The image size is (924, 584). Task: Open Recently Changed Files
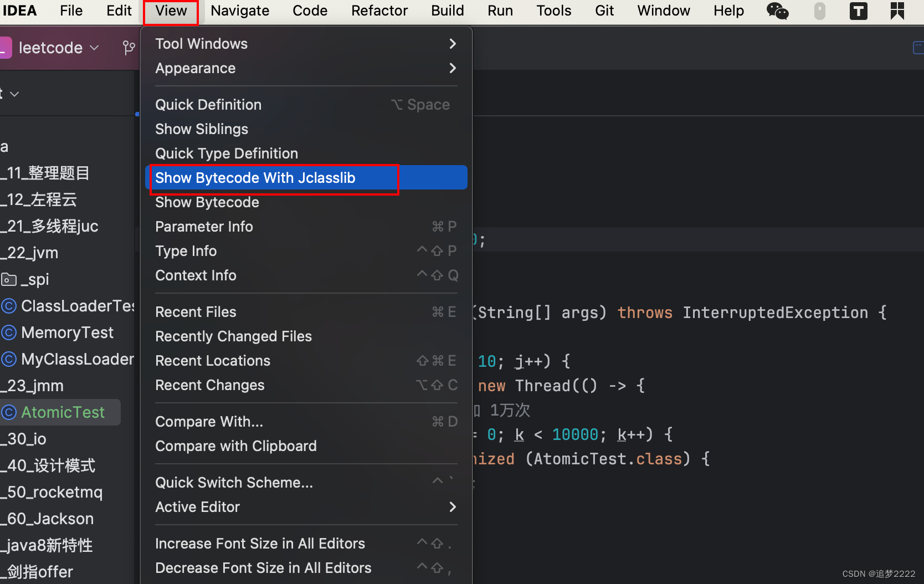point(306,336)
